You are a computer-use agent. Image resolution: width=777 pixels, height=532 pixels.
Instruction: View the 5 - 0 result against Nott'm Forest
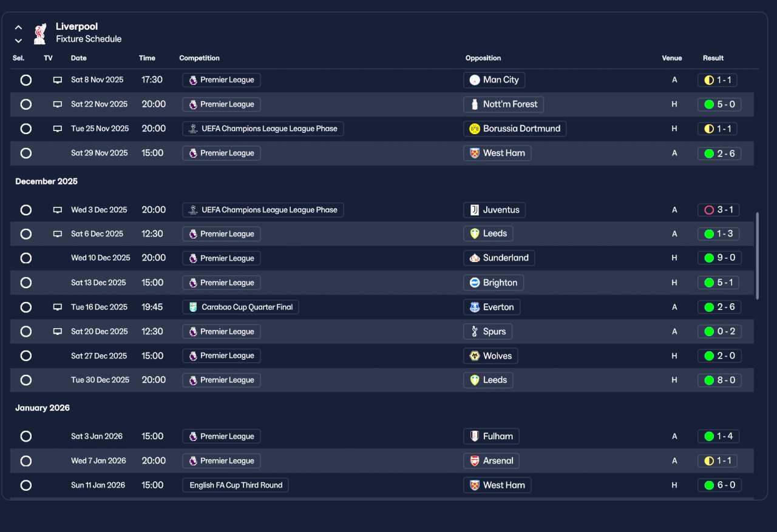pos(719,104)
